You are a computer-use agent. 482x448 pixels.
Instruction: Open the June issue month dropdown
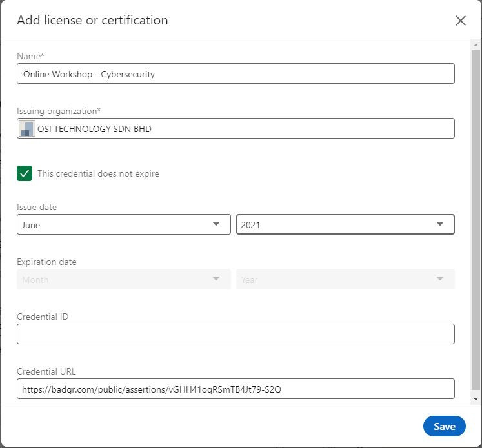click(x=124, y=224)
